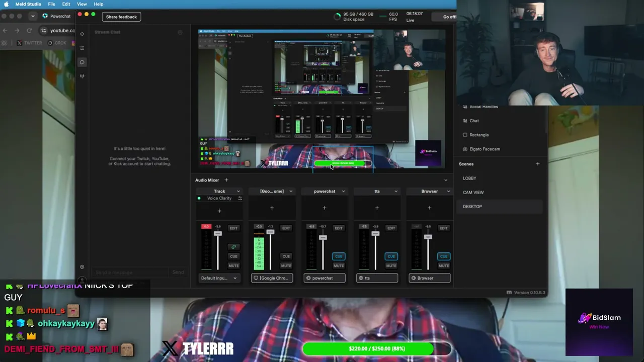This screenshot has width=644, height=362.
Task: Mute the tts channel
Action: pyautogui.click(x=391, y=265)
